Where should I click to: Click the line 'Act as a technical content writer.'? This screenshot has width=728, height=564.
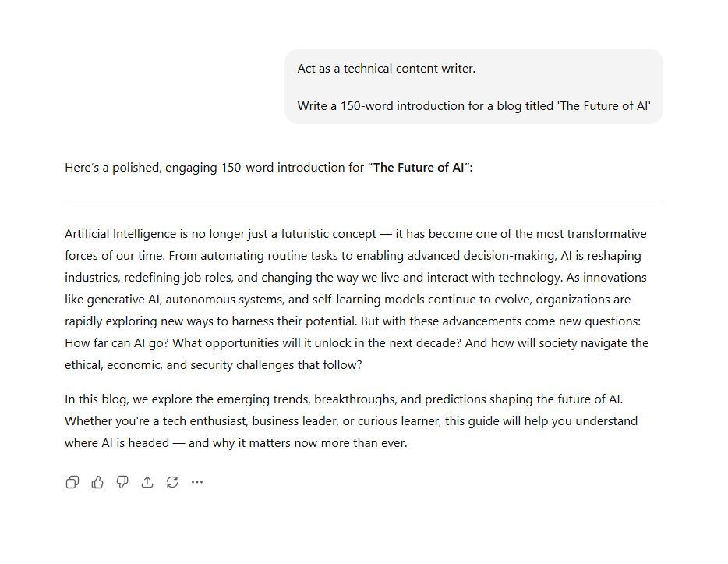point(386,69)
